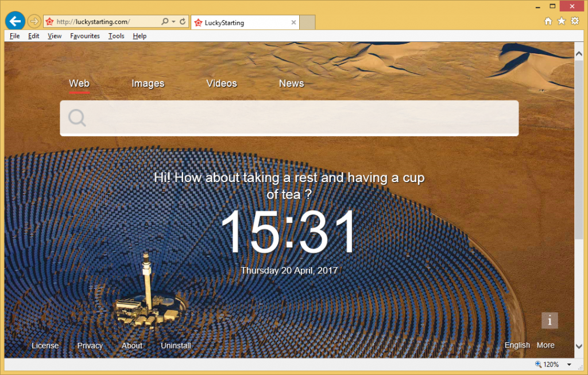The height and width of the screenshot is (375, 588).
Task: Select the Videos search tab
Action: click(222, 83)
